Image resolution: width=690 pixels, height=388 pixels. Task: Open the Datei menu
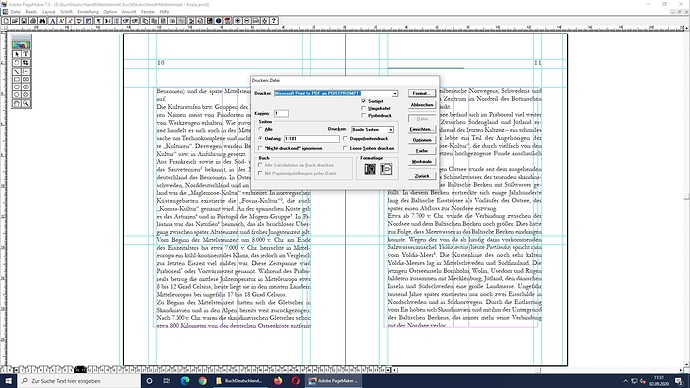pos(15,12)
